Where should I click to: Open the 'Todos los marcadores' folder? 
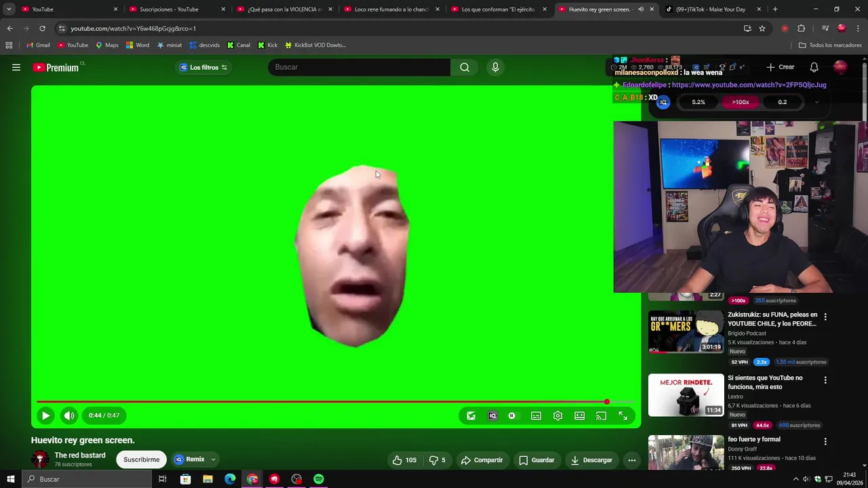830,45
